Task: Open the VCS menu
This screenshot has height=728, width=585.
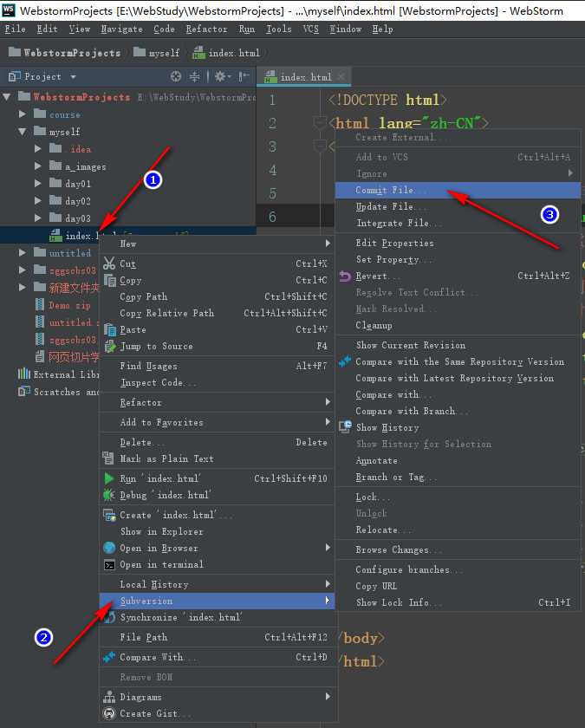Action: click(310, 29)
